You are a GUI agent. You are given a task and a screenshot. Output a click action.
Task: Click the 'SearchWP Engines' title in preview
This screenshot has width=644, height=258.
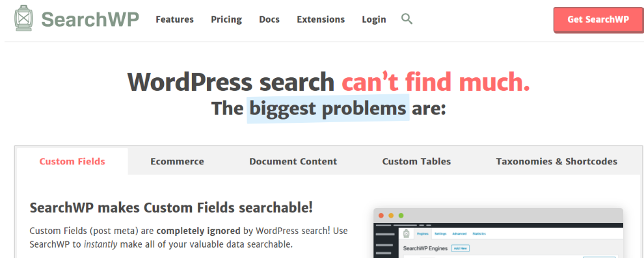425,248
